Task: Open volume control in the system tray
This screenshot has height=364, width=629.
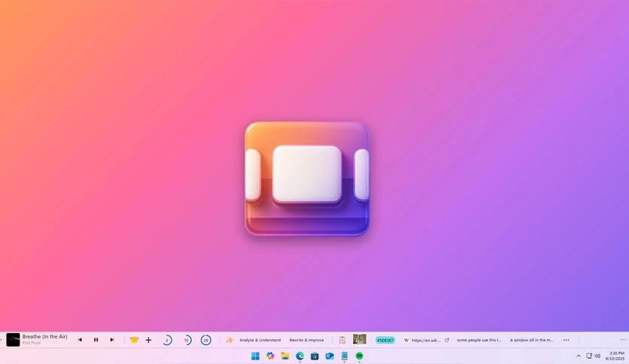Action: point(597,356)
